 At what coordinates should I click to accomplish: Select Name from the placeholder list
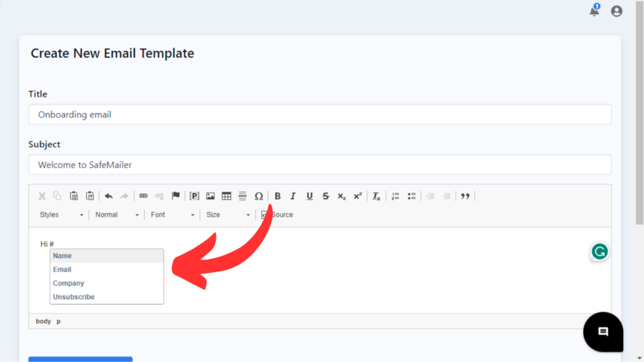point(107,256)
